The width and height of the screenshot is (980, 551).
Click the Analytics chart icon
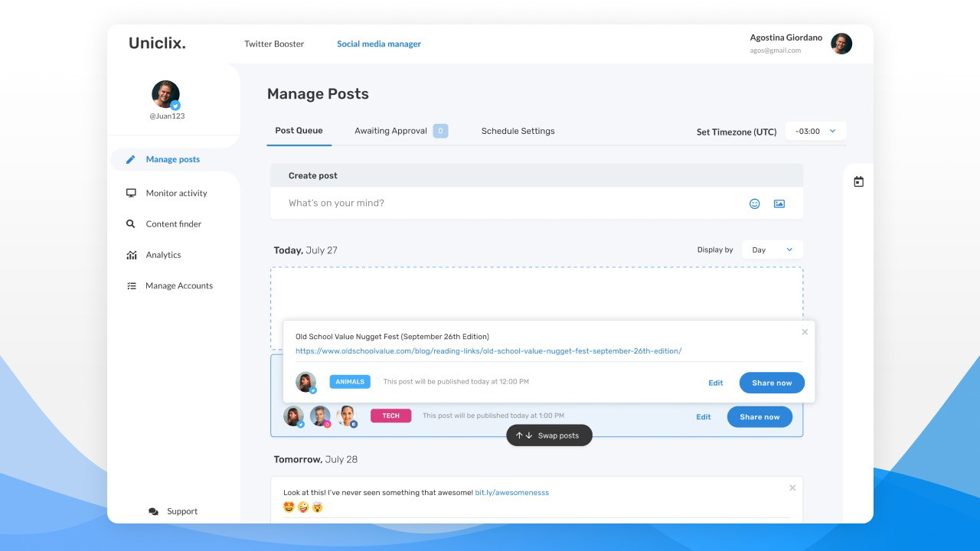tap(131, 255)
